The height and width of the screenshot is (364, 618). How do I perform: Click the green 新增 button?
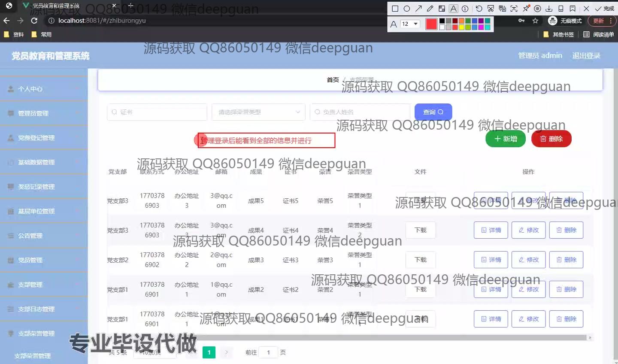[x=506, y=139]
